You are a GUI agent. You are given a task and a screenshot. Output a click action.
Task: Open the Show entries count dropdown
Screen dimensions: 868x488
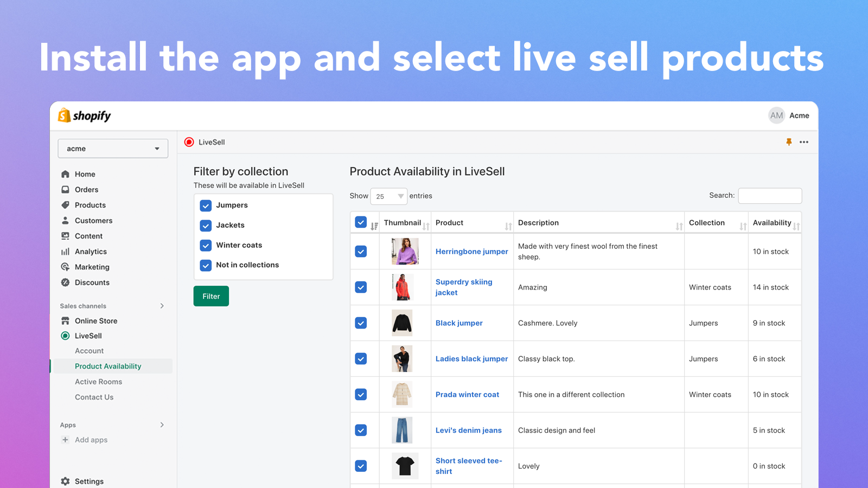[x=388, y=196]
